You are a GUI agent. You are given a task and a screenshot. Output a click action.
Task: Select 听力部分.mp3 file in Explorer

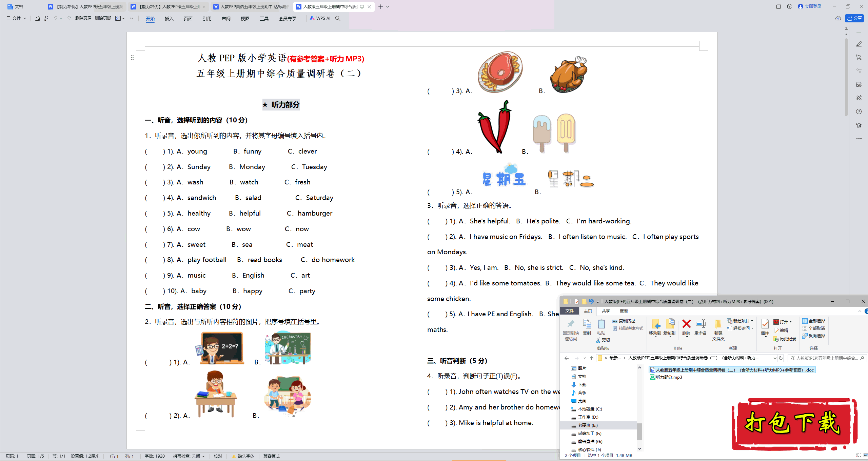(x=666, y=377)
